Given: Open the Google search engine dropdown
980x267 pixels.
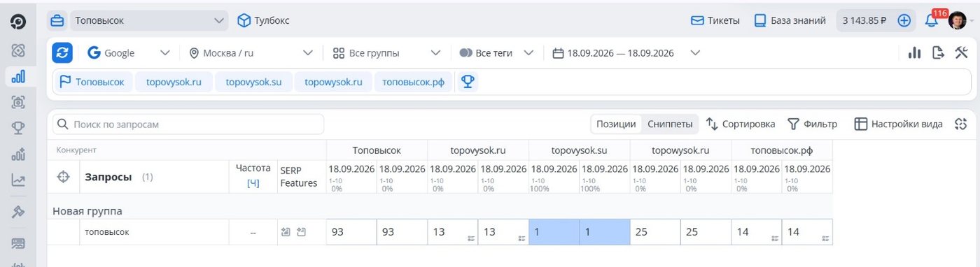Looking at the screenshot, I should point(129,52).
